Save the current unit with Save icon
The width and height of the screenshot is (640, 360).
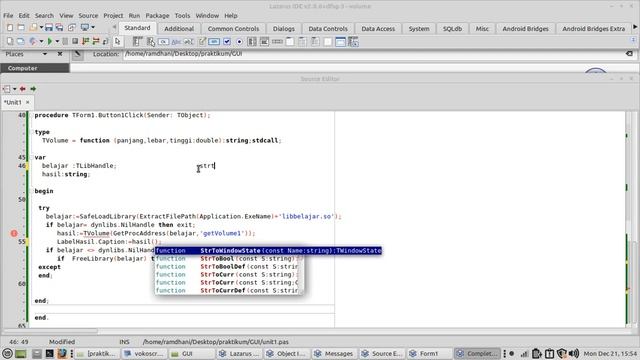[x=49, y=28]
